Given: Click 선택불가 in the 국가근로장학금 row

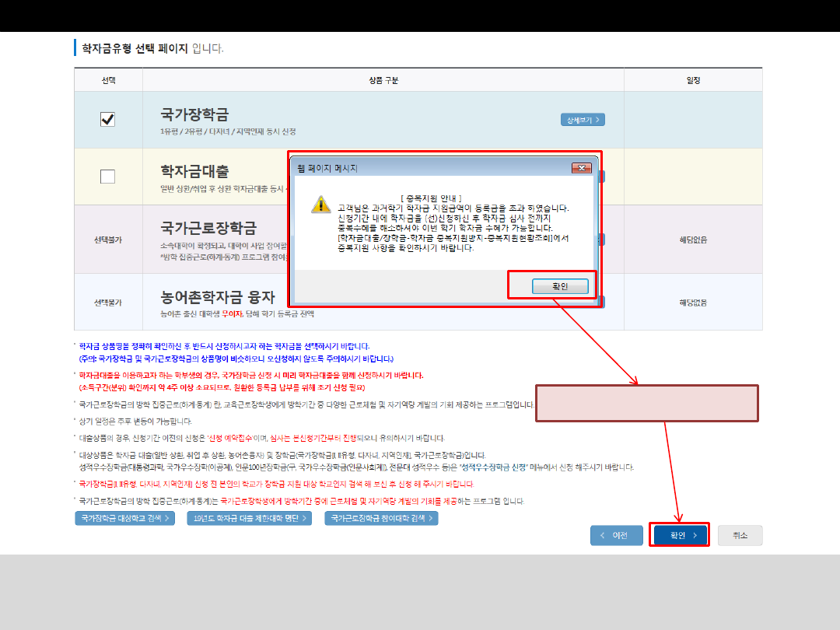Looking at the screenshot, I should pyautogui.click(x=108, y=240).
